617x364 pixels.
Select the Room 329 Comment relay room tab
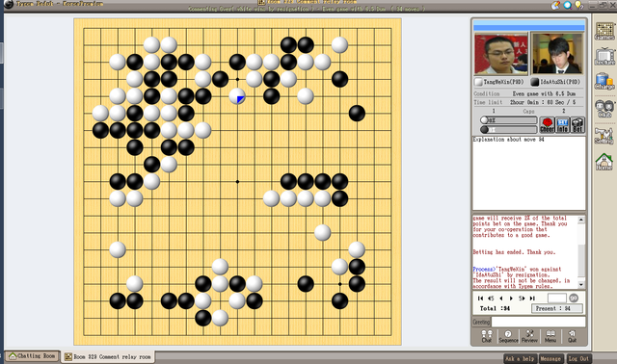(107, 356)
